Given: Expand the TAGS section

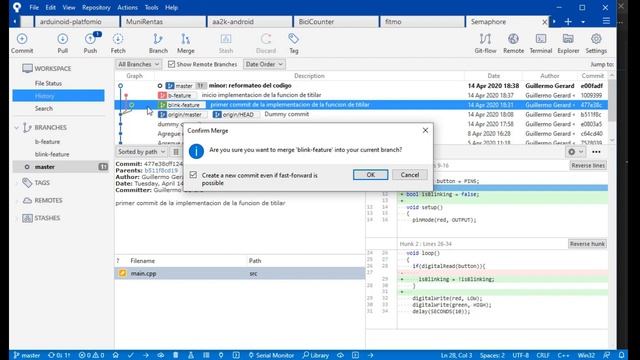Looking at the screenshot, I should (x=17, y=183).
